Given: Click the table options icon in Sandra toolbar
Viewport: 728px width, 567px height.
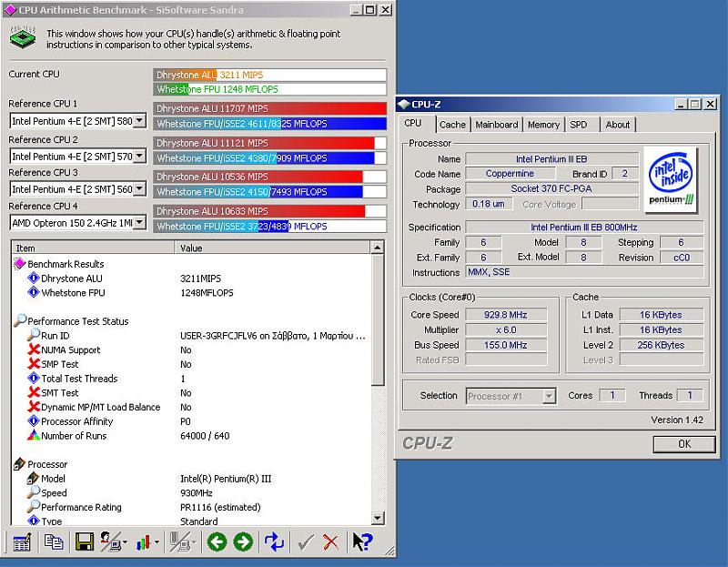Looking at the screenshot, I should click(22, 542).
